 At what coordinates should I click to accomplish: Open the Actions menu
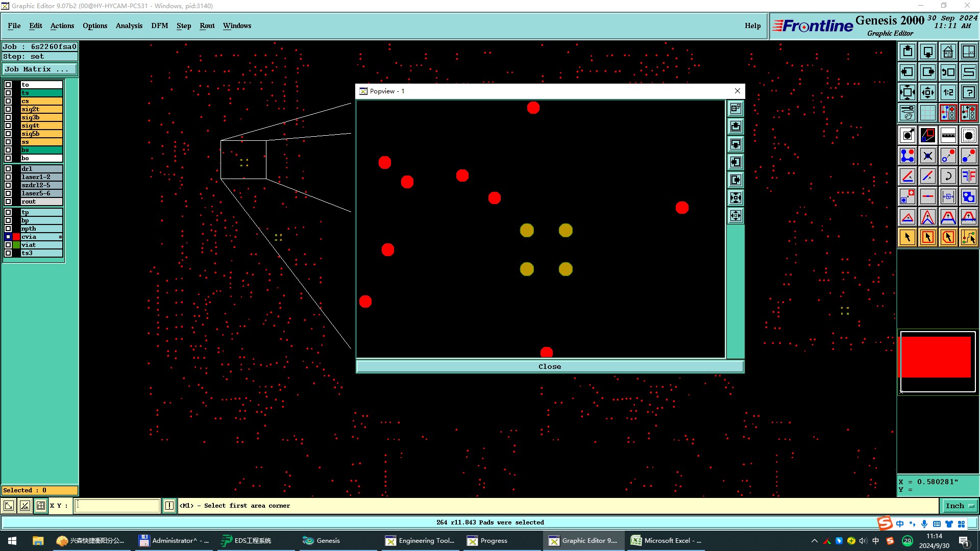point(62,26)
